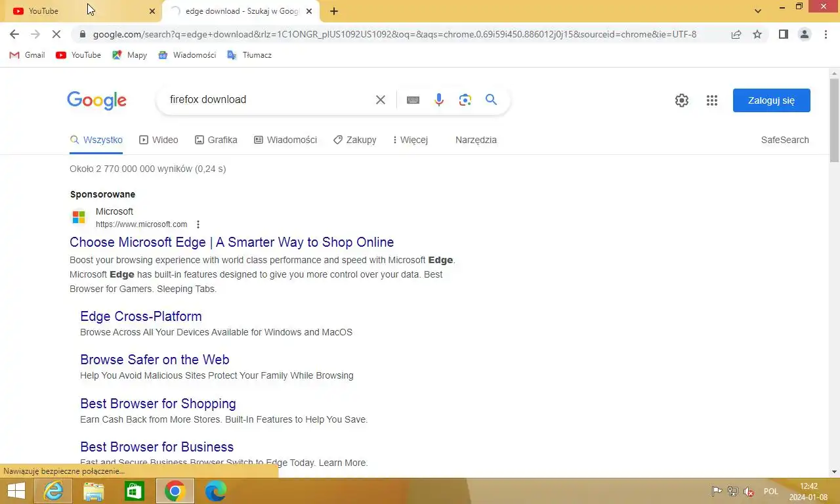Switch to Zakupy results

point(354,140)
